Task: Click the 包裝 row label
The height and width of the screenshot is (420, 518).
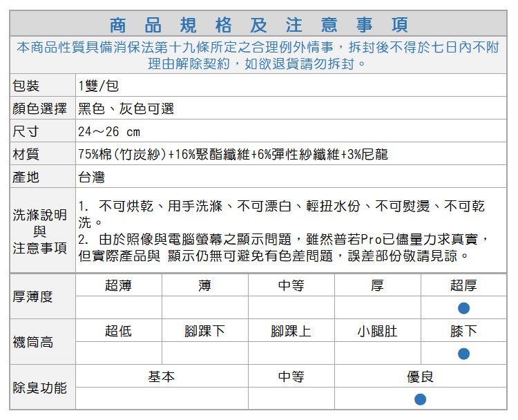Action: pos(26,86)
